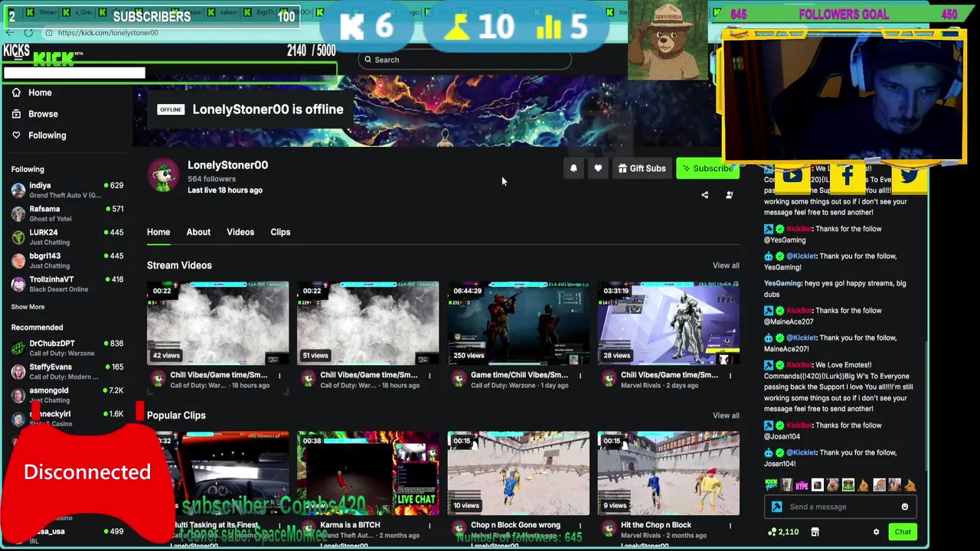Open the chat emoji picker smiley

pos(905,507)
